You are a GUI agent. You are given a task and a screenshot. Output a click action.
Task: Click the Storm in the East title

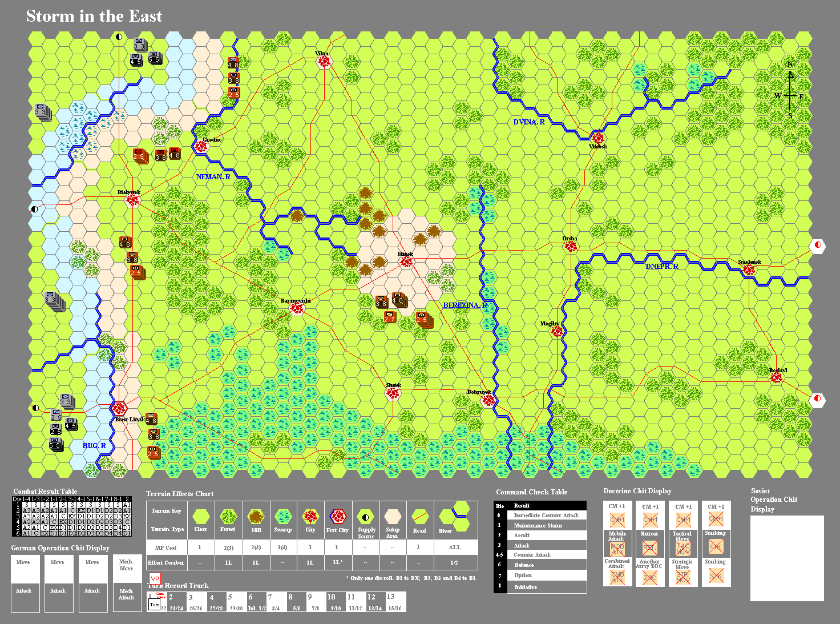94,16
